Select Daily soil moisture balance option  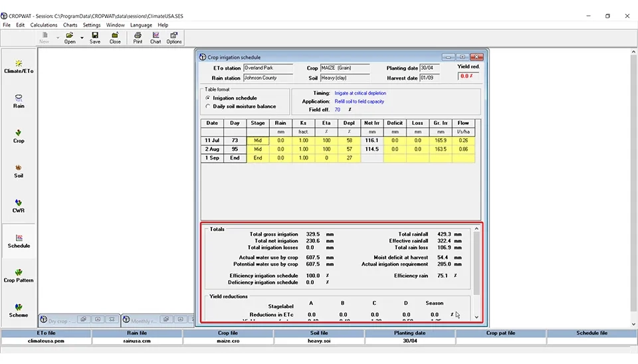point(208,106)
